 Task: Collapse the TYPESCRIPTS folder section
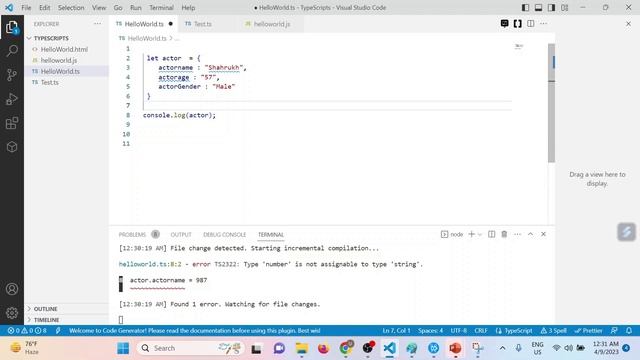pyautogui.click(x=67, y=38)
